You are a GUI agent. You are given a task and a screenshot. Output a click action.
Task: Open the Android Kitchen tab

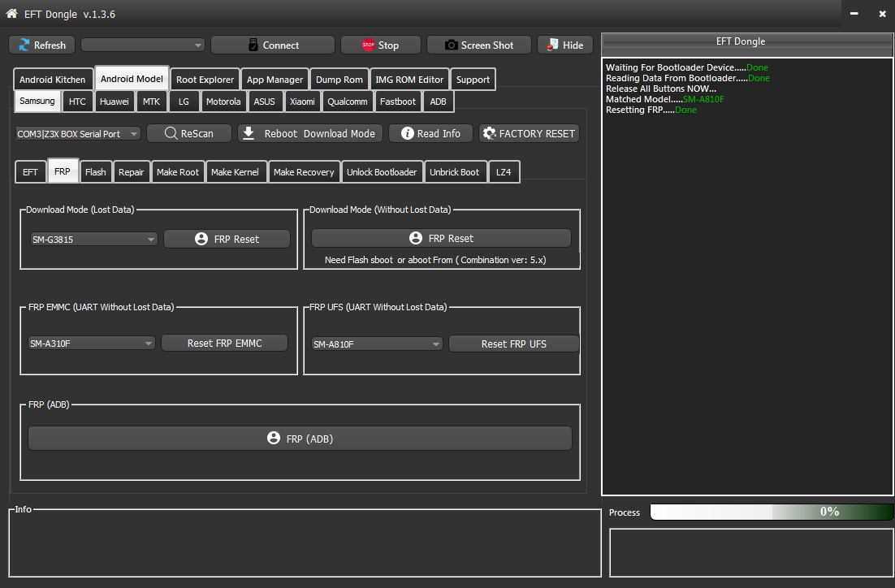coord(53,80)
